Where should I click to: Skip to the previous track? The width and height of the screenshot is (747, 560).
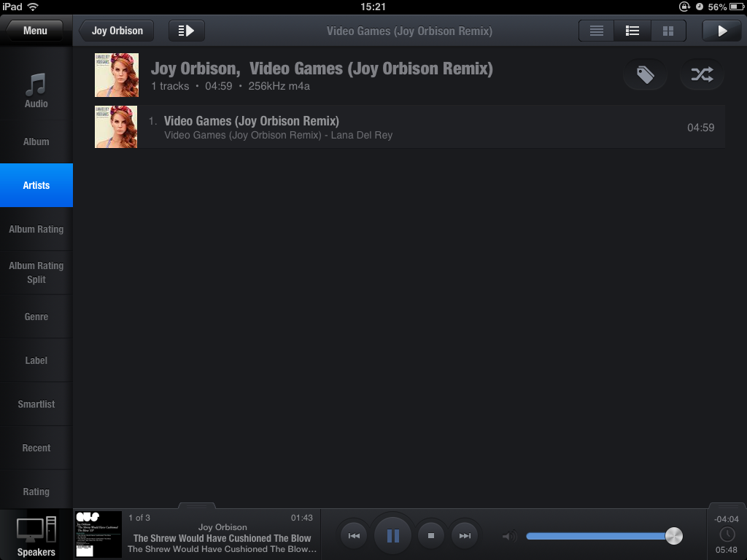pyautogui.click(x=354, y=536)
